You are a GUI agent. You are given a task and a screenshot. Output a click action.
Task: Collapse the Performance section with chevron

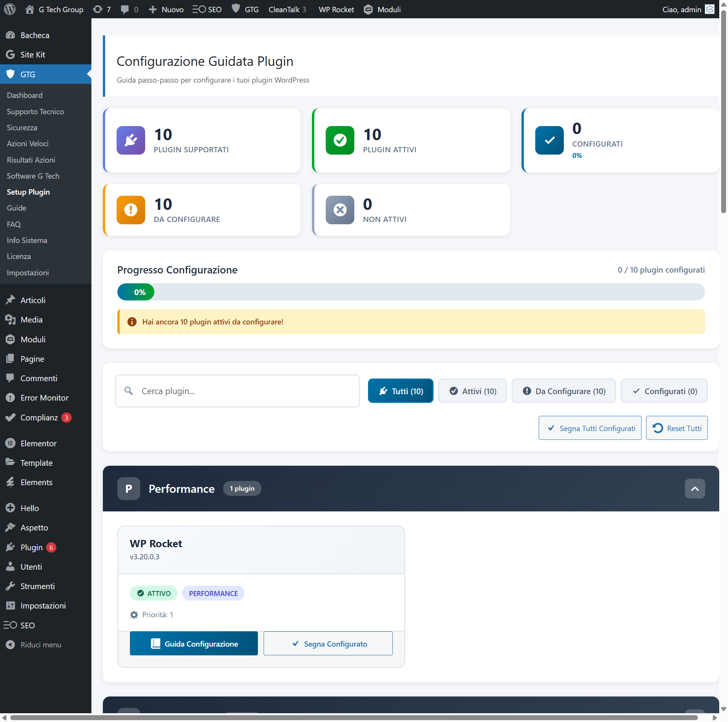point(694,489)
